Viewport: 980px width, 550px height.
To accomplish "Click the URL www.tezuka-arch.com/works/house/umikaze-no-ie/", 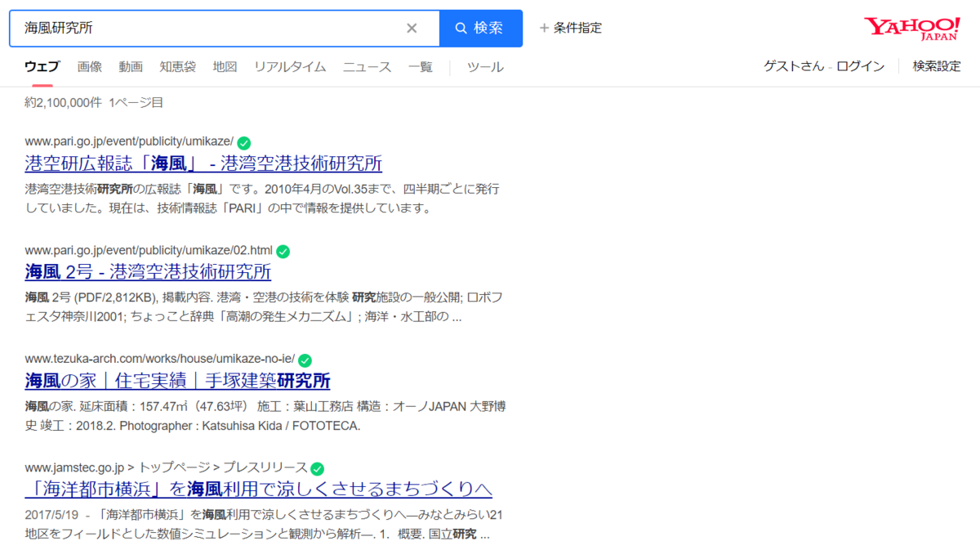I will point(160,360).
